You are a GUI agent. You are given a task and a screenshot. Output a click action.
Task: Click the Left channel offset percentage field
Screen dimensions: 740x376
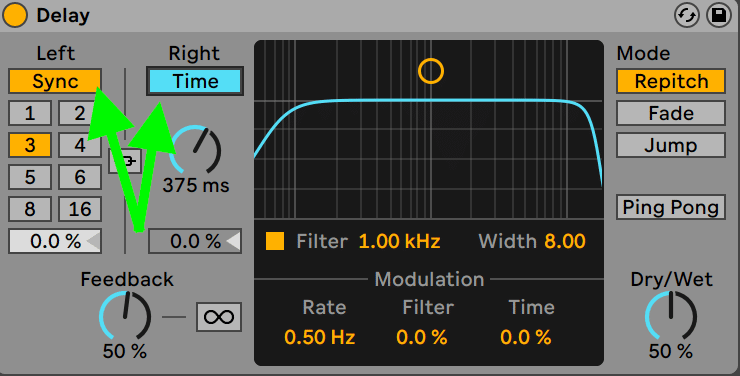click(x=55, y=241)
